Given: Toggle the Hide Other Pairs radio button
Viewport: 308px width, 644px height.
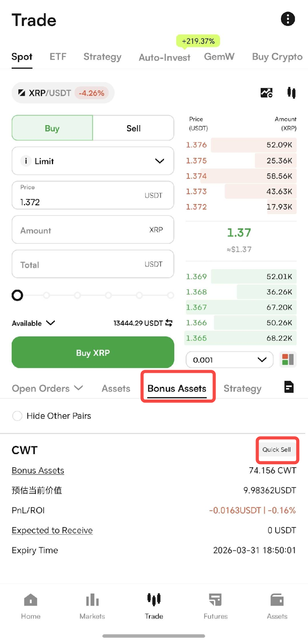Looking at the screenshot, I should click(17, 416).
